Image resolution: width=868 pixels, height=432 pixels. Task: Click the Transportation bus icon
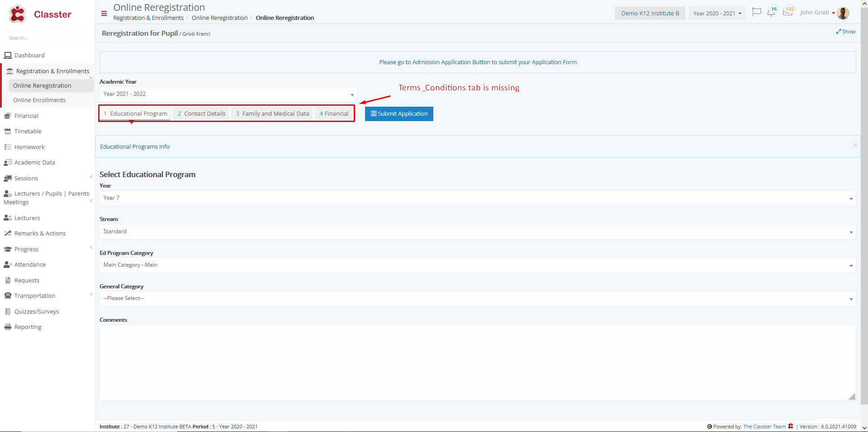[x=8, y=296]
